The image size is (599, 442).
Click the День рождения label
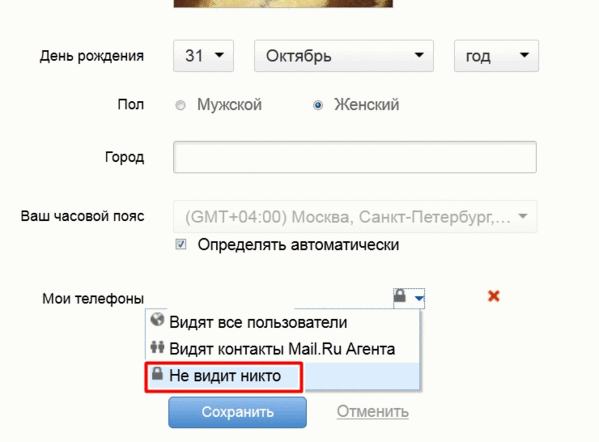(92, 56)
